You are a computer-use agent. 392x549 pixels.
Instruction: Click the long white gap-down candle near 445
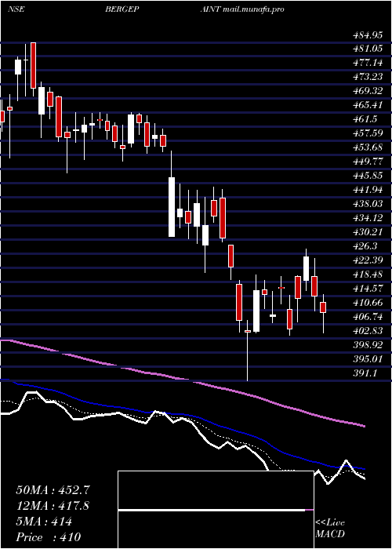(x=172, y=207)
